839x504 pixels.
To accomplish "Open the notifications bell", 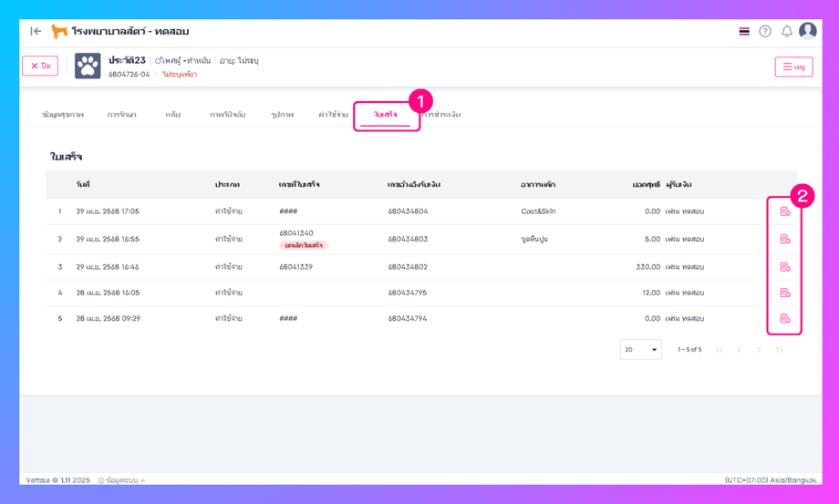I will 786,32.
